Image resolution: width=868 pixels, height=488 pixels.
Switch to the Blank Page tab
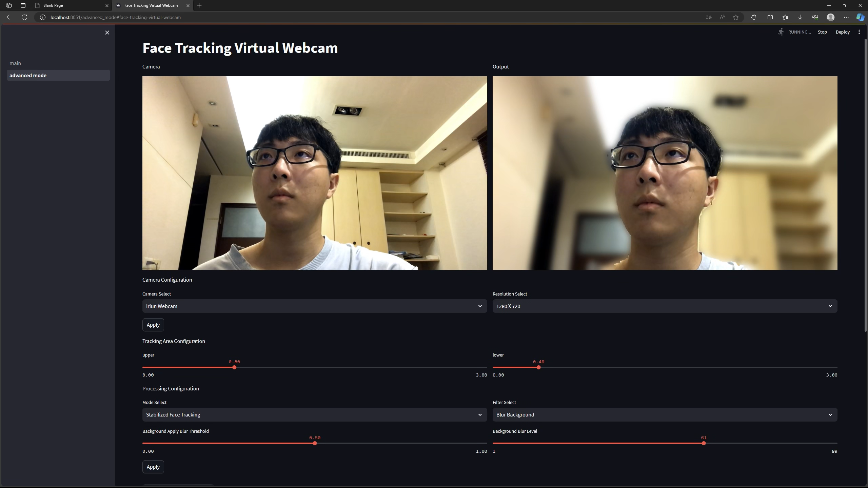[x=68, y=5]
